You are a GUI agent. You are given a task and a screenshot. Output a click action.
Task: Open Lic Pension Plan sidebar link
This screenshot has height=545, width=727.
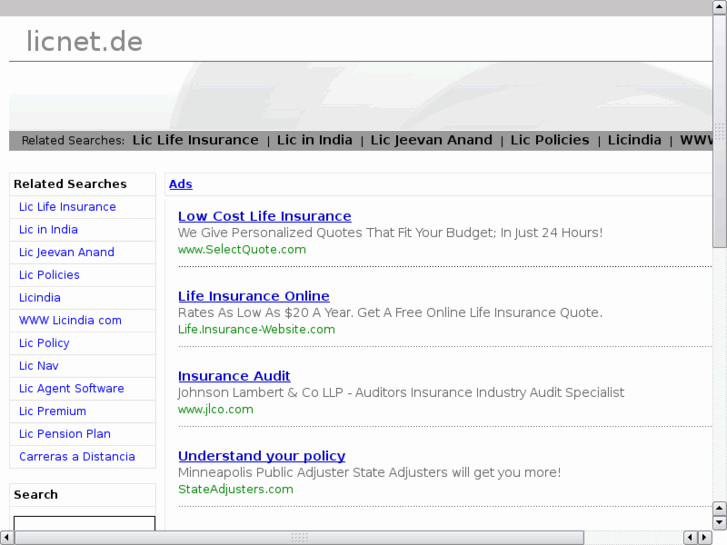(x=64, y=434)
